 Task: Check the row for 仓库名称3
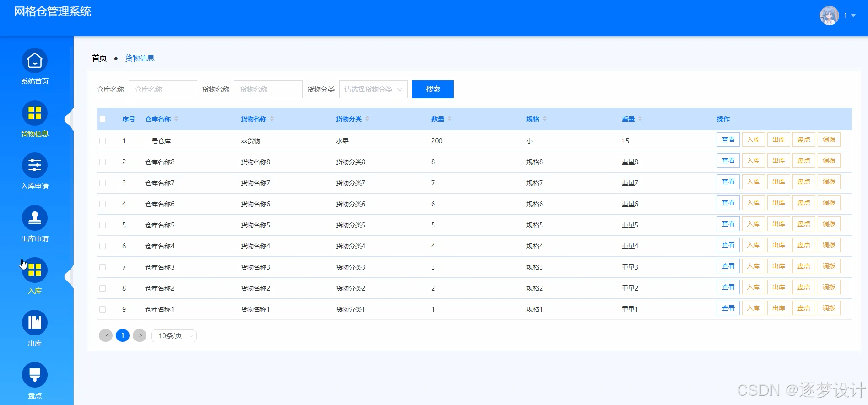coord(103,267)
